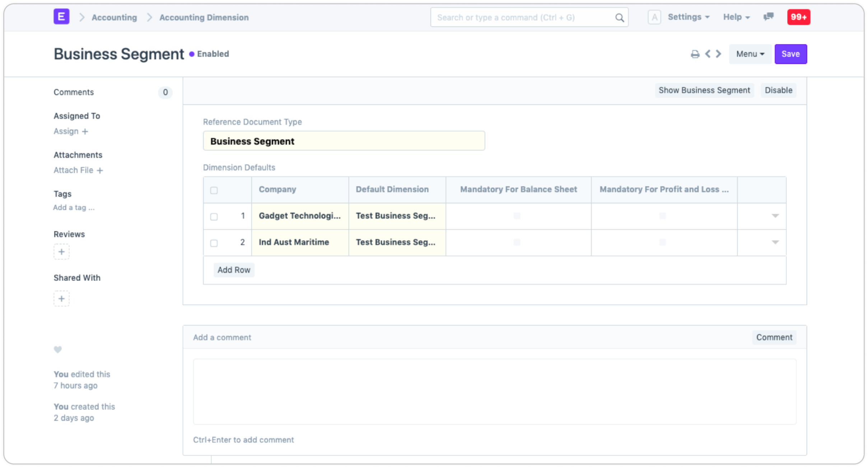This screenshot has width=868, height=468.
Task: Add a share under Shared With
Action: pyautogui.click(x=61, y=299)
